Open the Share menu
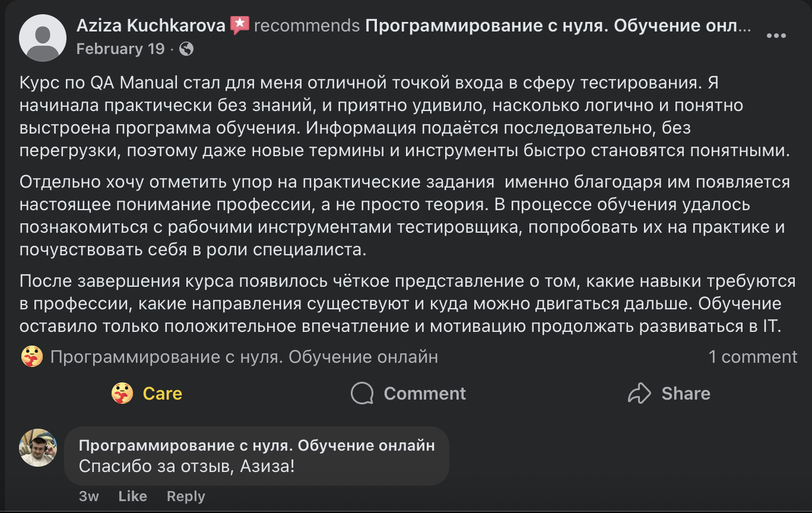 coord(669,393)
